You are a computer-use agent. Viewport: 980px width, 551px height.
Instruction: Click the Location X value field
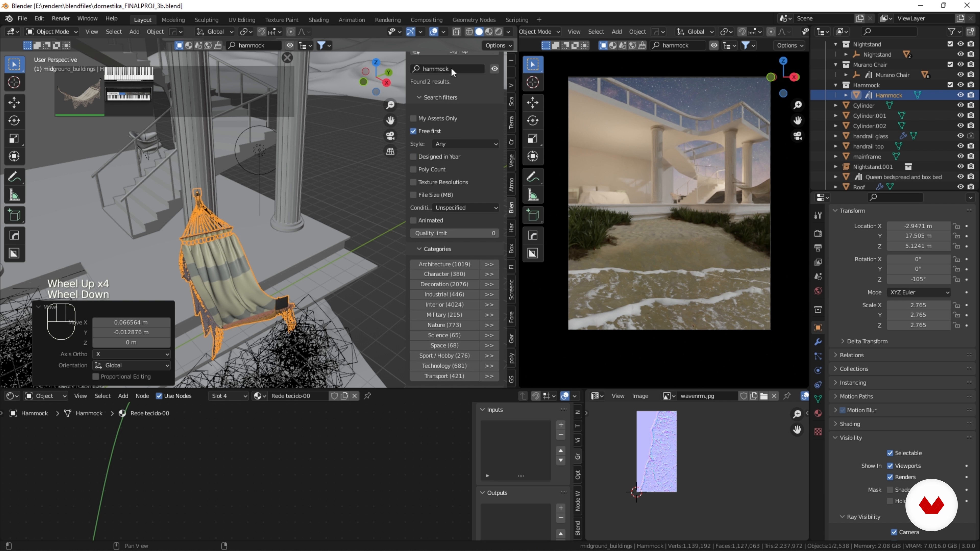click(x=918, y=226)
